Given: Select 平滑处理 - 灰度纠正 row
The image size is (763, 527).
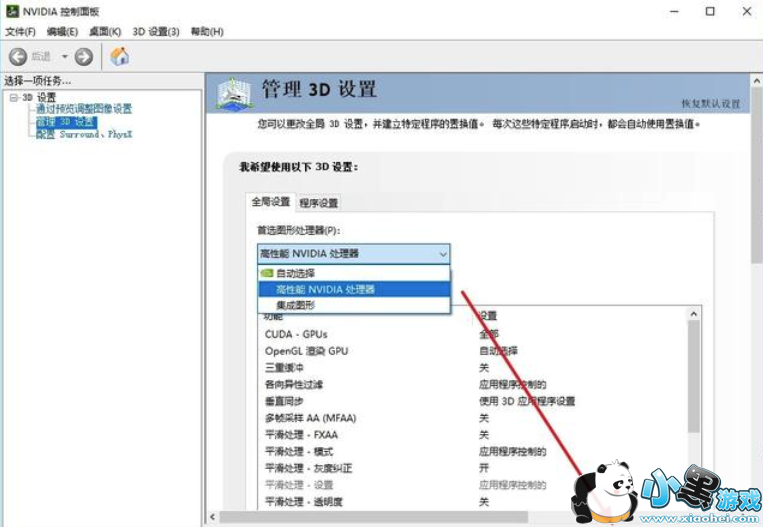Looking at the screenshot, I should [x=472, y=468].
